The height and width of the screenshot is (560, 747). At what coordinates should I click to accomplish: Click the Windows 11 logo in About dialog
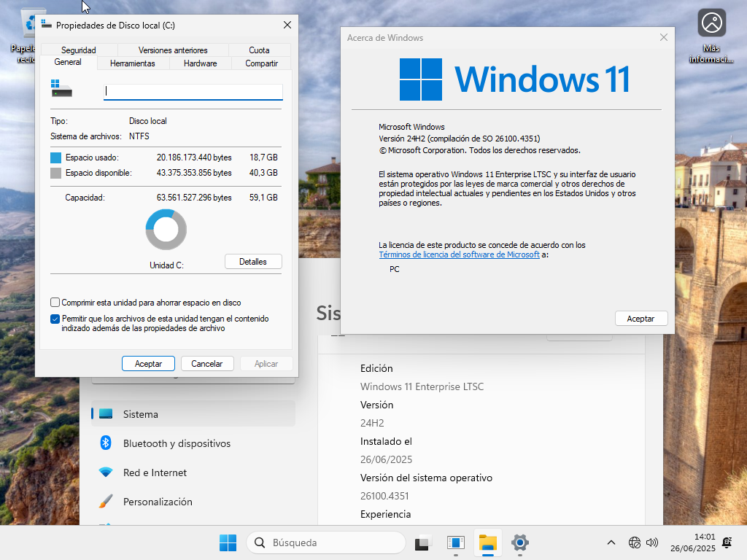(514, 79)
